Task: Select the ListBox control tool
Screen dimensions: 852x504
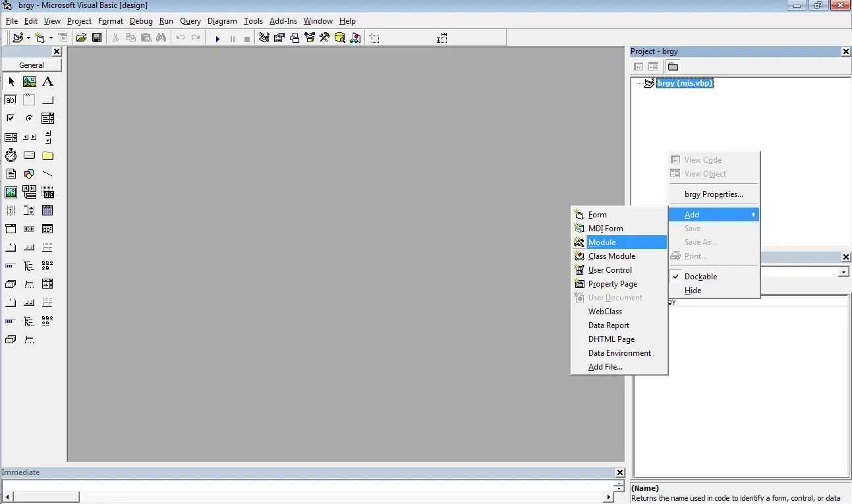Action: (11, 137)
